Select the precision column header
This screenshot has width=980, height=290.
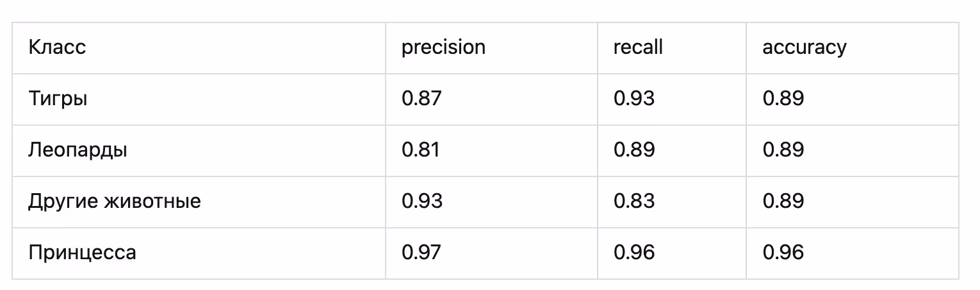pyautogui.click(x=443, y=48)
